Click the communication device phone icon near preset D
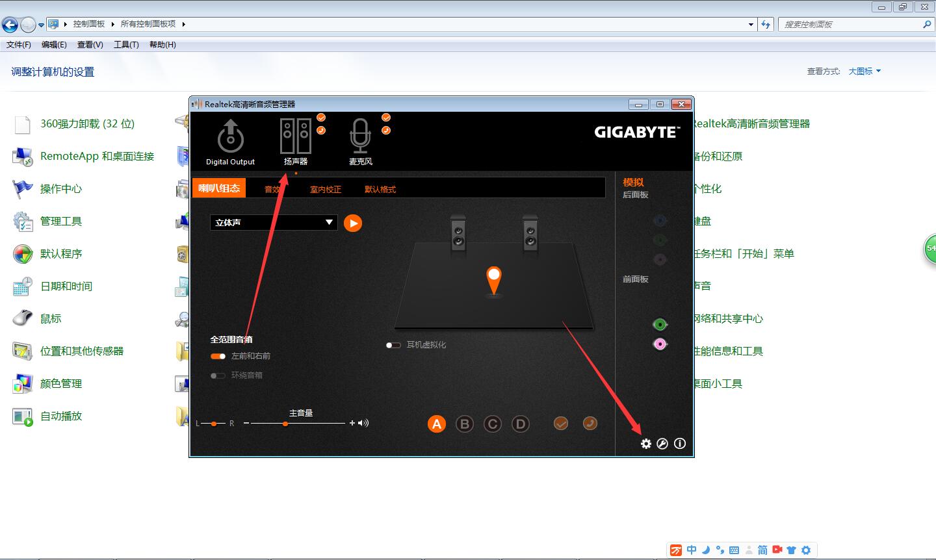The height and width of the screenshot is (560, 936). [590, 424]
